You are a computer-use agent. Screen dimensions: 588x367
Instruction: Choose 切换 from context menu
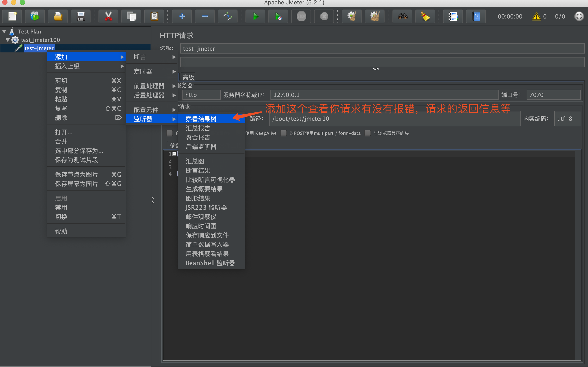pyautogui.click(x=86, y=217)
